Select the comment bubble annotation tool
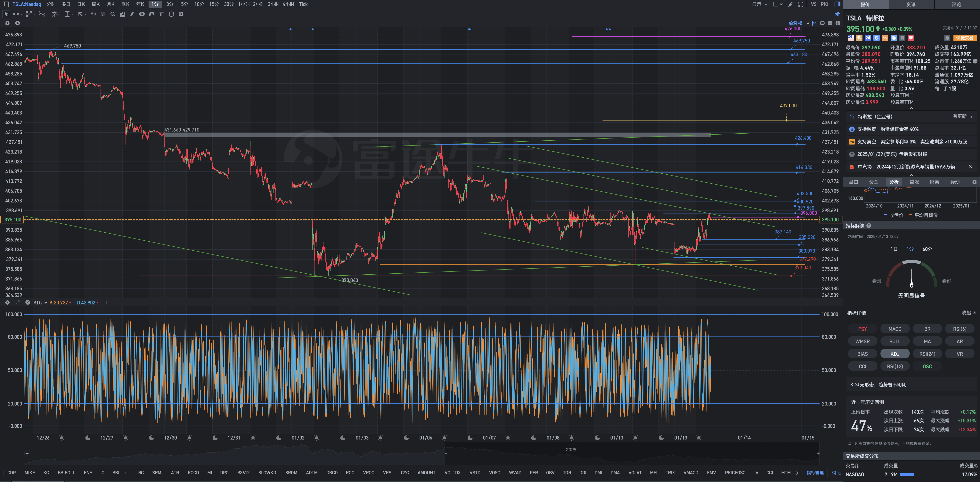 (103, 14)
